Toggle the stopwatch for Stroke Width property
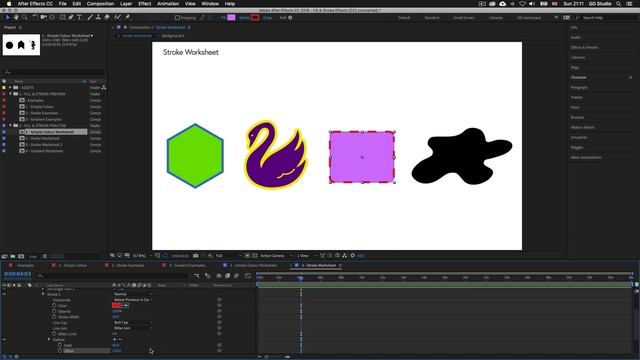This screenshot has width=640, height=360. [54, 317]
